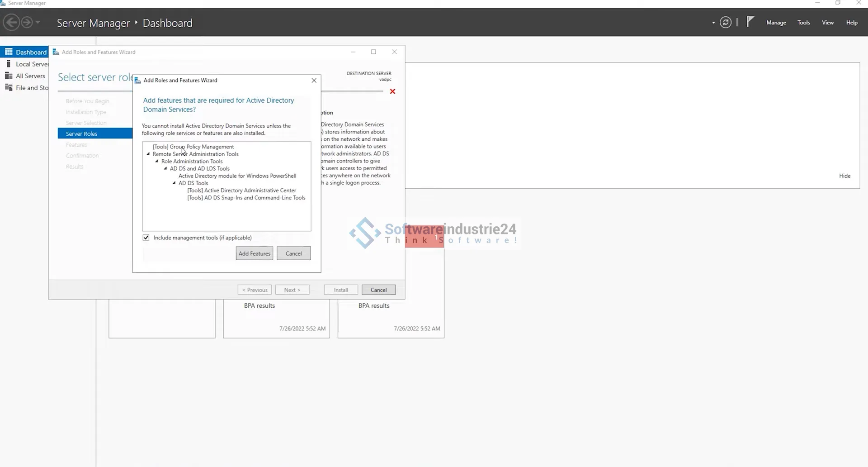Collapse the Role Administration Tools node
This screenshot has width=868, height=467.
click(x=157, y=161)
